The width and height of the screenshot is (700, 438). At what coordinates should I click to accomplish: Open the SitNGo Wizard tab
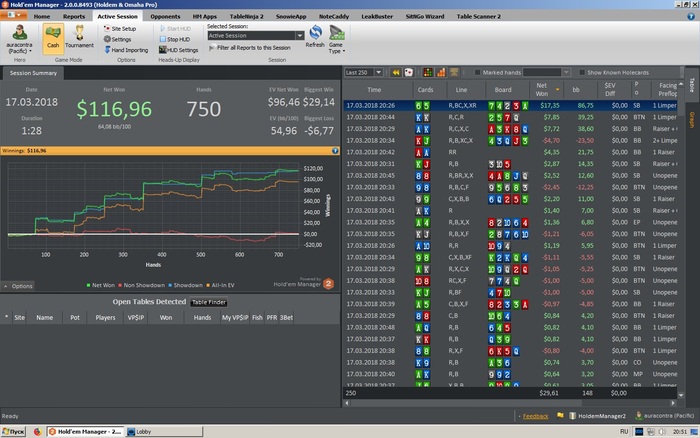425,17
